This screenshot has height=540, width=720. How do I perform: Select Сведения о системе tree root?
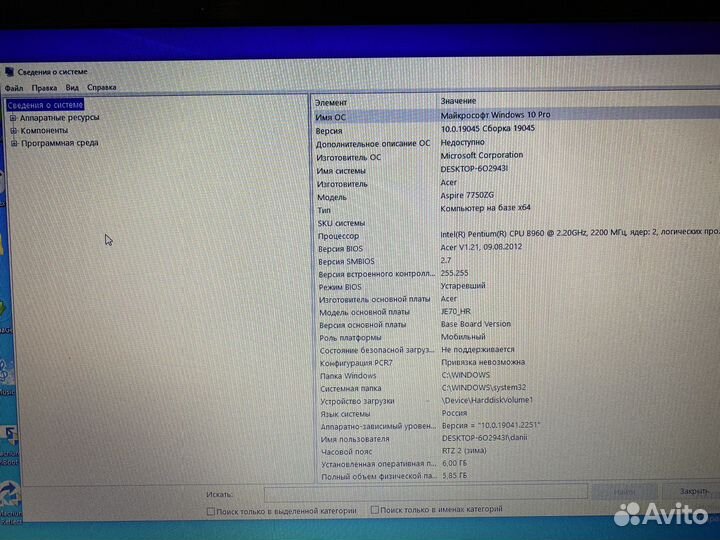pyautogui.click(x=45, y=105)
